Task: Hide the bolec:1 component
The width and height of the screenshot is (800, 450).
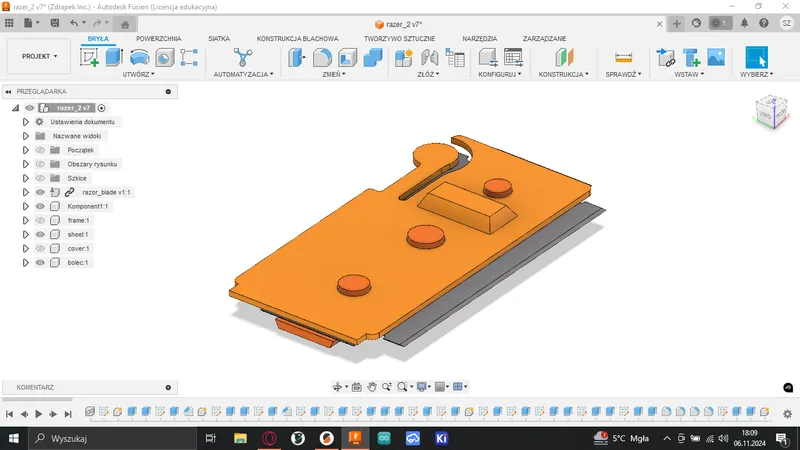Action: 41,263
